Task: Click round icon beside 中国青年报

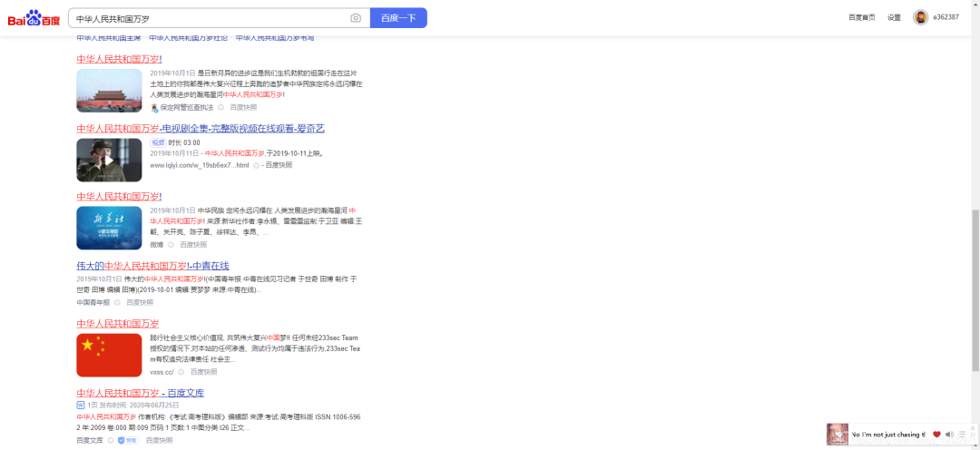Action: pos(117,302)
